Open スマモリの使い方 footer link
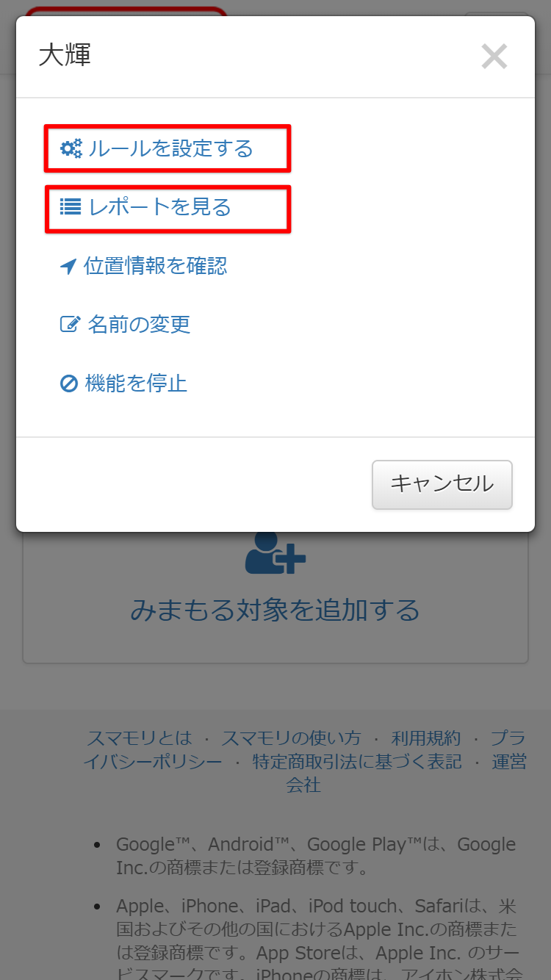Screen dimensions: 551x980 click(x=291, y=738)
